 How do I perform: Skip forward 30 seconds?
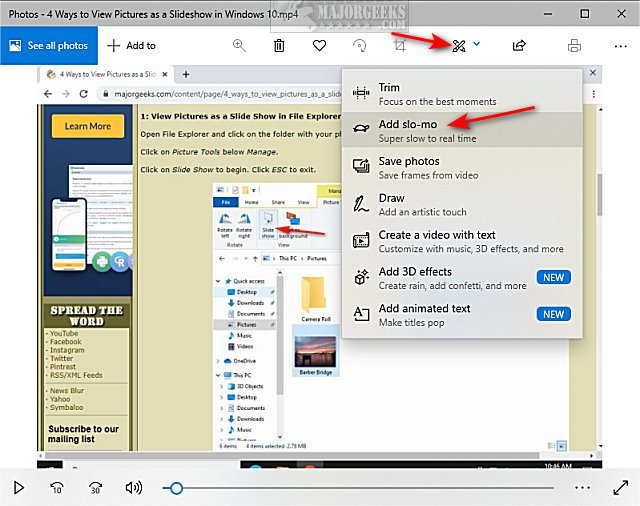[x=95, y=488]
